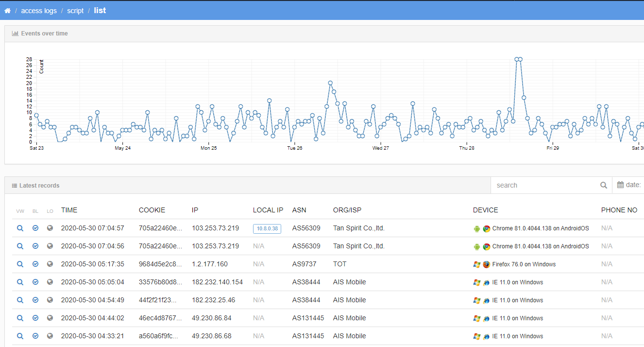Click inside the search input field
644x347 pixels.
(544, 185)
